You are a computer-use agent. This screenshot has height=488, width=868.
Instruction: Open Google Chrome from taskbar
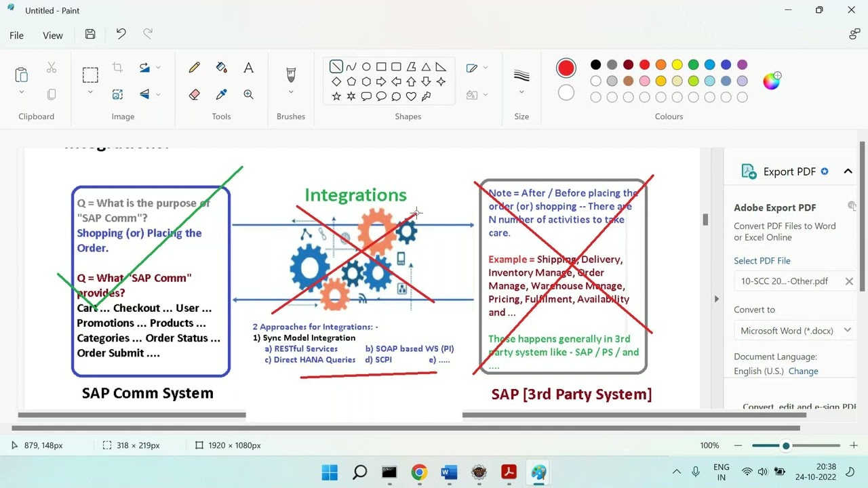coord(419,472)
